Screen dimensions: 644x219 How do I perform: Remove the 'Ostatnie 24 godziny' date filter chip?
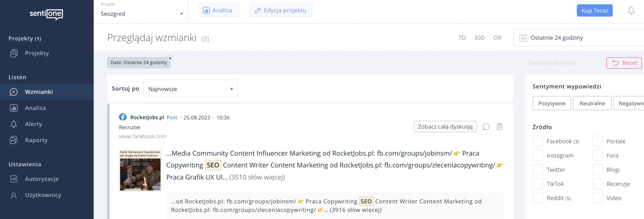(170, 58)
